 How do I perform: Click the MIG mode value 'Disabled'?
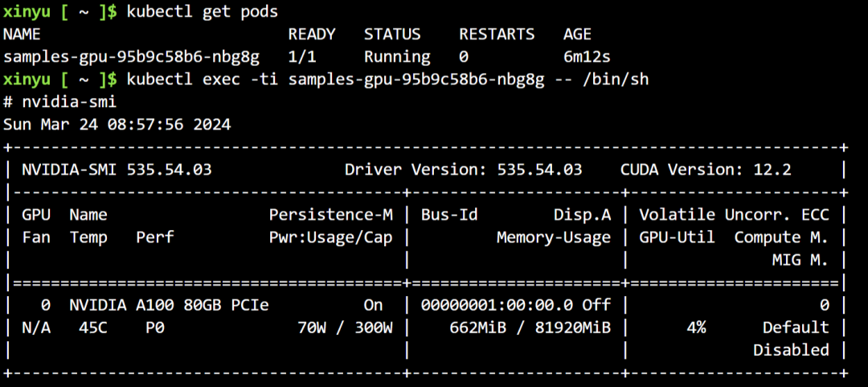pyautogui.click(x=791, y=350)
